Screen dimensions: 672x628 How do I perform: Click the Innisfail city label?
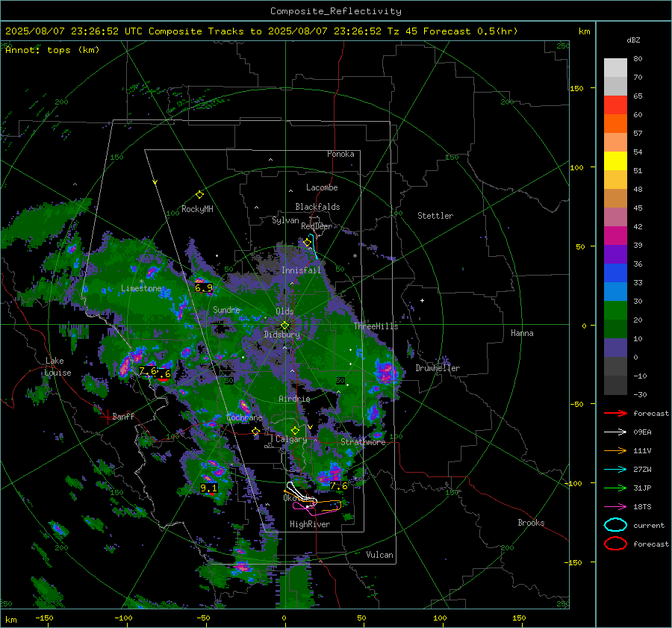pos(301,270)
